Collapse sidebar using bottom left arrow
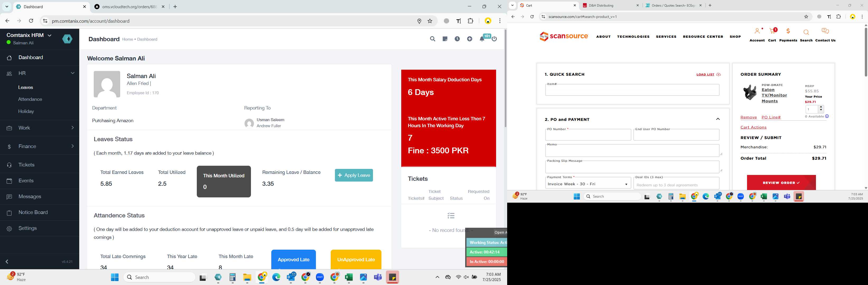This screenshot has width=868, height=285. (7, 262)
